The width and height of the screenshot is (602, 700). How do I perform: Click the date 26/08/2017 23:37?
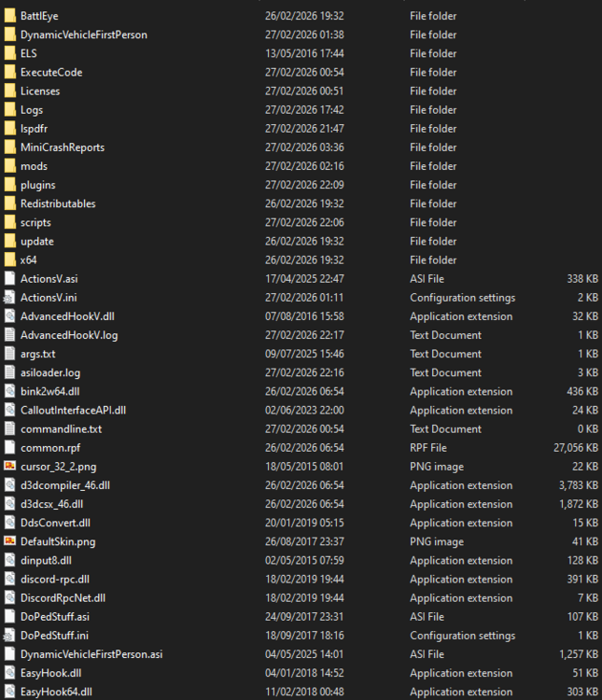304,541
